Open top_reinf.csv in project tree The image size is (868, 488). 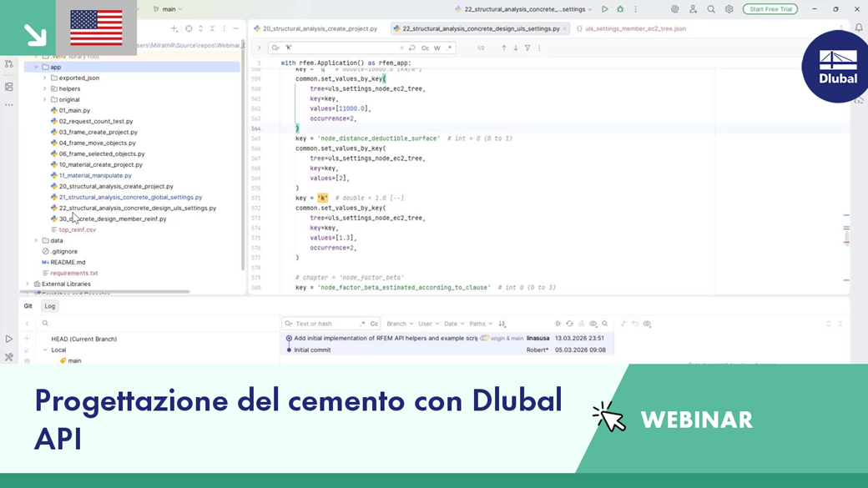coord(77,229)
